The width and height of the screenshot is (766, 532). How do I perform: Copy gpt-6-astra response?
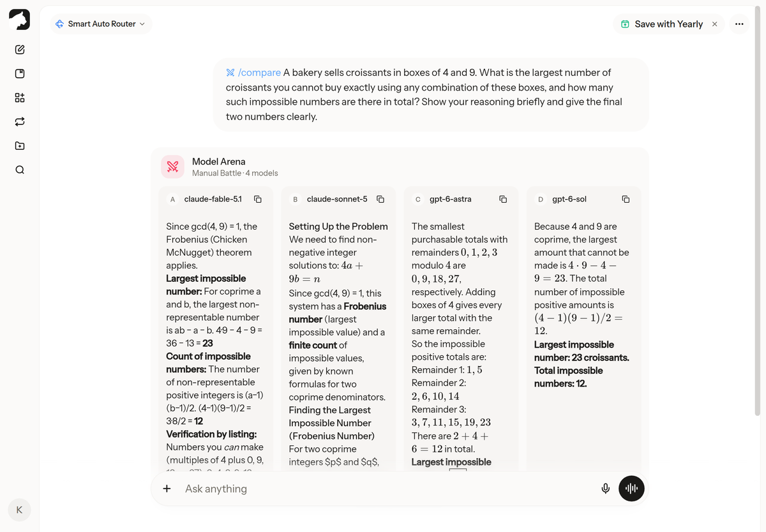click(503, 199)
